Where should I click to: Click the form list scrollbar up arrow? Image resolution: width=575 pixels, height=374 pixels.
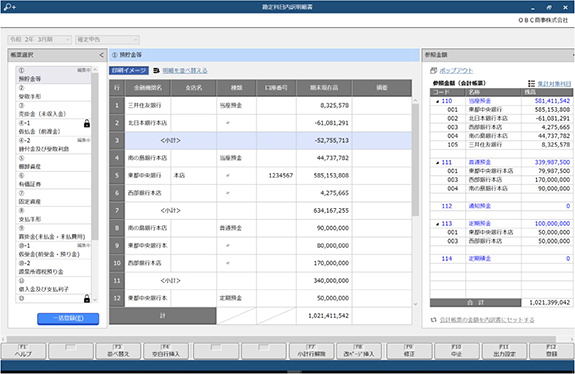pos(95,70)
